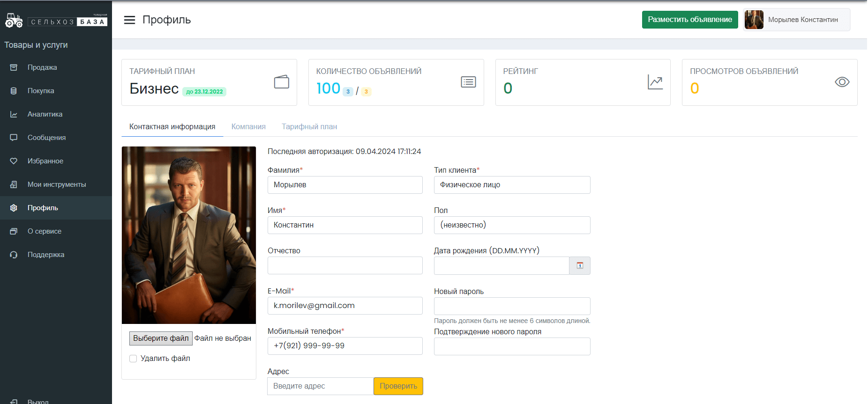Expand the Пол gender dropdown
Screen dimensions: 868x404
tap(512, 225)
